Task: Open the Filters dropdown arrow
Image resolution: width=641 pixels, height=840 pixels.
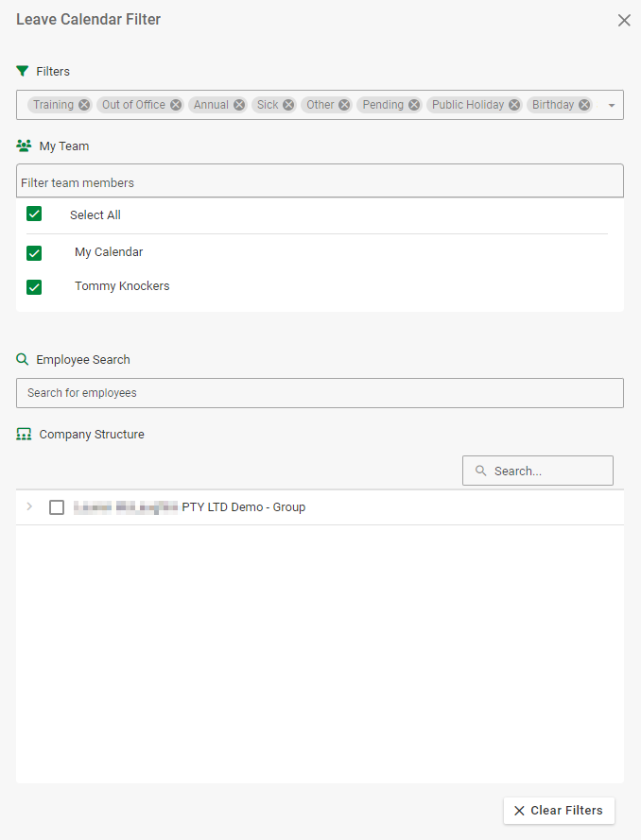Action: [612, 106]
